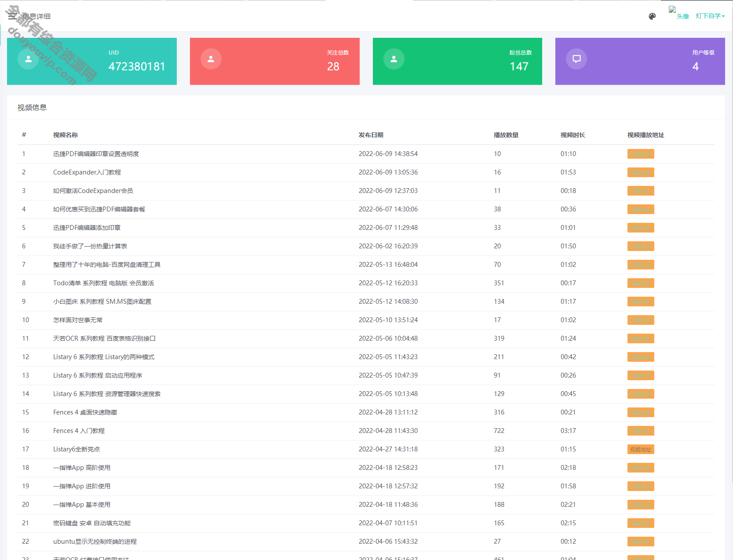Click the 关注总数 card user icon
The image size is (733, 560).
[x=211, y=59]
